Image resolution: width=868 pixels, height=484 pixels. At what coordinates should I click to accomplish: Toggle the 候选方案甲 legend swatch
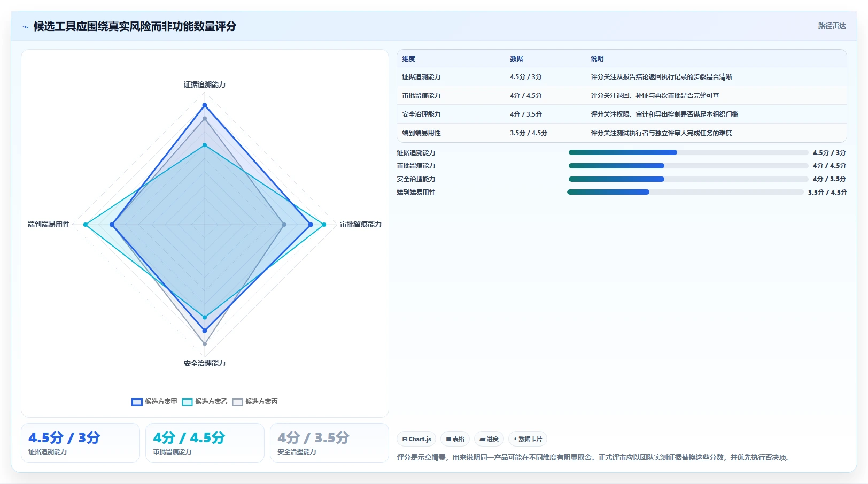pyautogui.click(x=137, y=402)
